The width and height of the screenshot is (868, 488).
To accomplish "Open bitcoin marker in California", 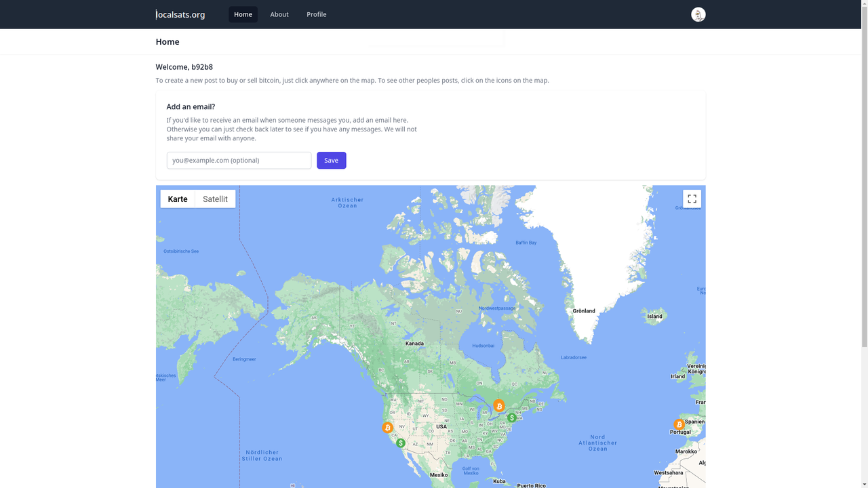I will point(387,428).
